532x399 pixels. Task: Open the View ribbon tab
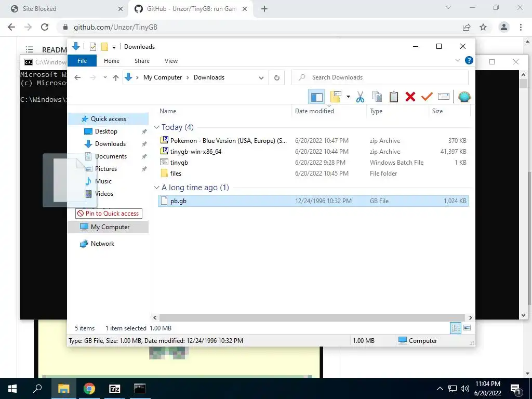(x=171, y=61)
